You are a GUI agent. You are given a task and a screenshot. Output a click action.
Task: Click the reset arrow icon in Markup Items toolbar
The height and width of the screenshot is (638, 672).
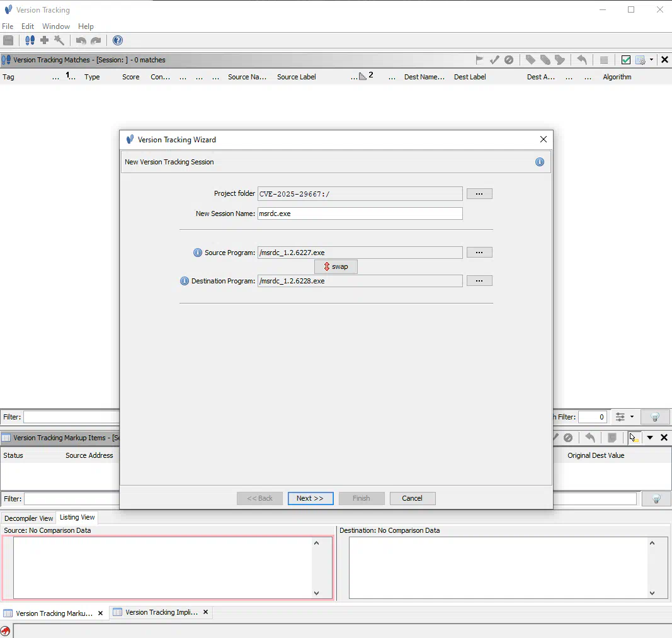tap(590, 438)
